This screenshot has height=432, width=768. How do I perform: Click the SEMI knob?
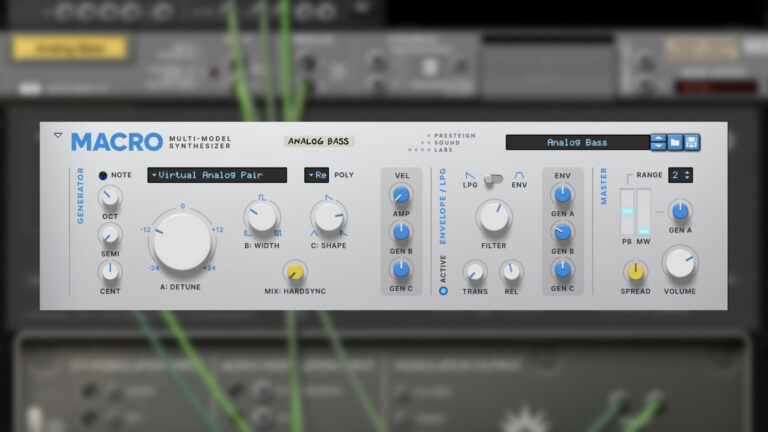tap(110, 235)
